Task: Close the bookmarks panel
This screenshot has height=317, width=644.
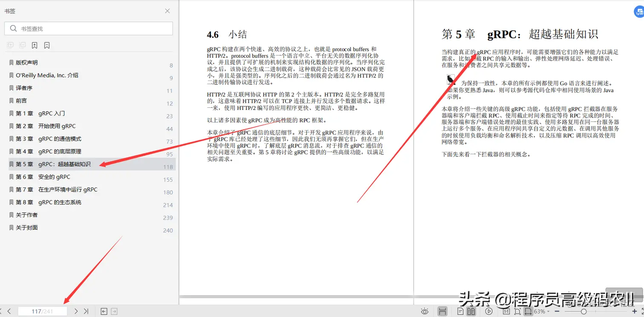Action: tap(167, 11)
